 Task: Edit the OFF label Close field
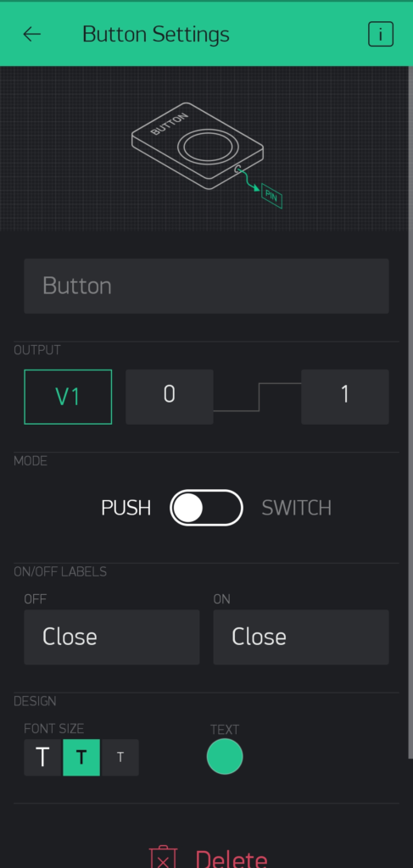[112, 637]
